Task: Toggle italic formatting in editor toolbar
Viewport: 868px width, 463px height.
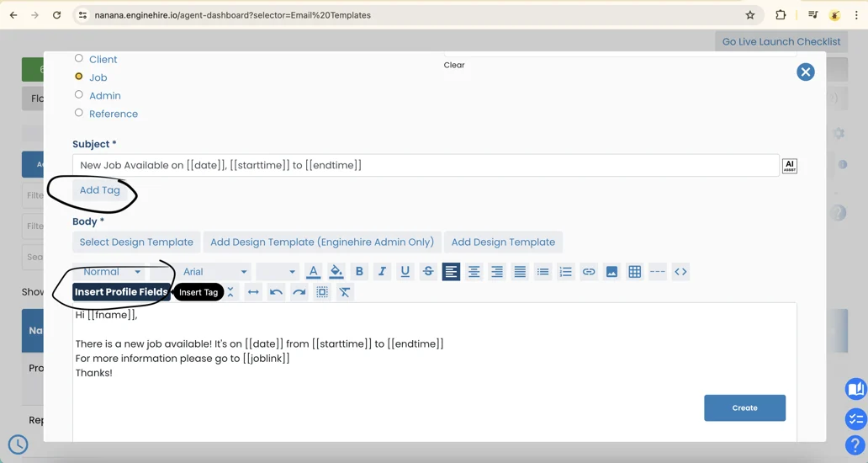Action: [x=382, y=271]
